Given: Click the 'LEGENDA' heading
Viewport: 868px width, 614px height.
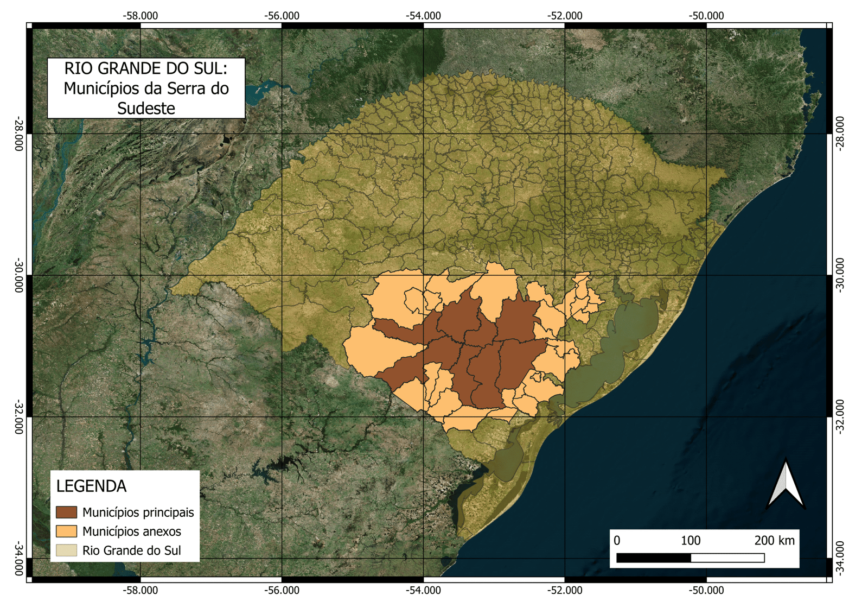Looking at the screenshot, I should 91,486.
